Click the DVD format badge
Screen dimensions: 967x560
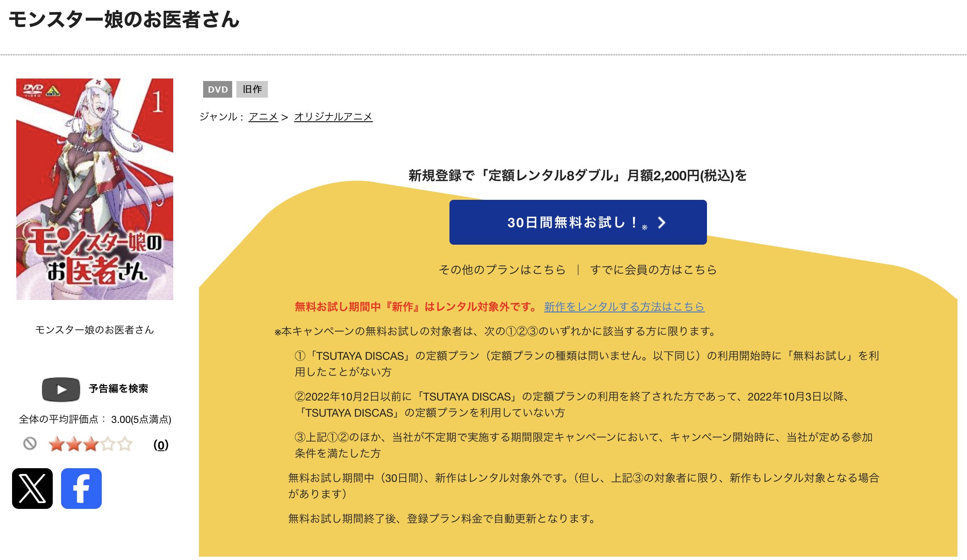tap(218, 89)
